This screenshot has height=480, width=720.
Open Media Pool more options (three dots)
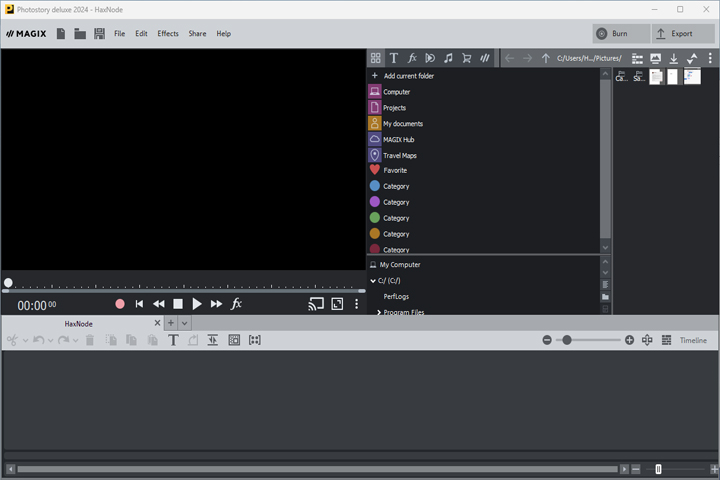tap(710, 58)
